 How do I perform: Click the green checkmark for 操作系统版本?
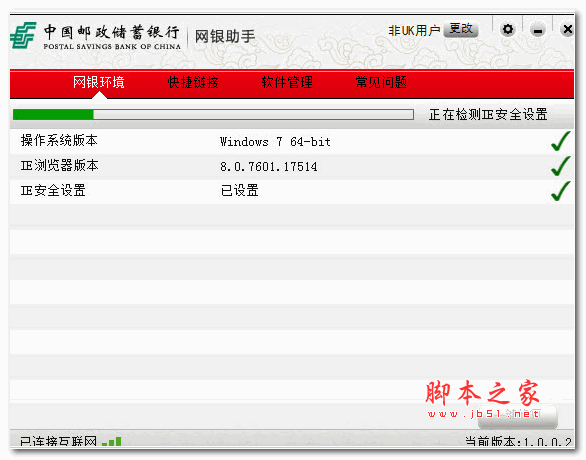[561, 141]
